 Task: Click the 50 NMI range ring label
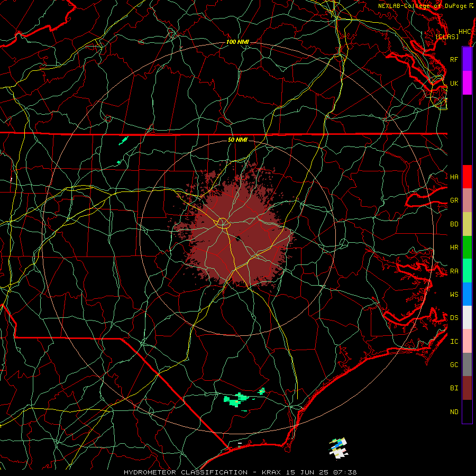coord(237,140)
